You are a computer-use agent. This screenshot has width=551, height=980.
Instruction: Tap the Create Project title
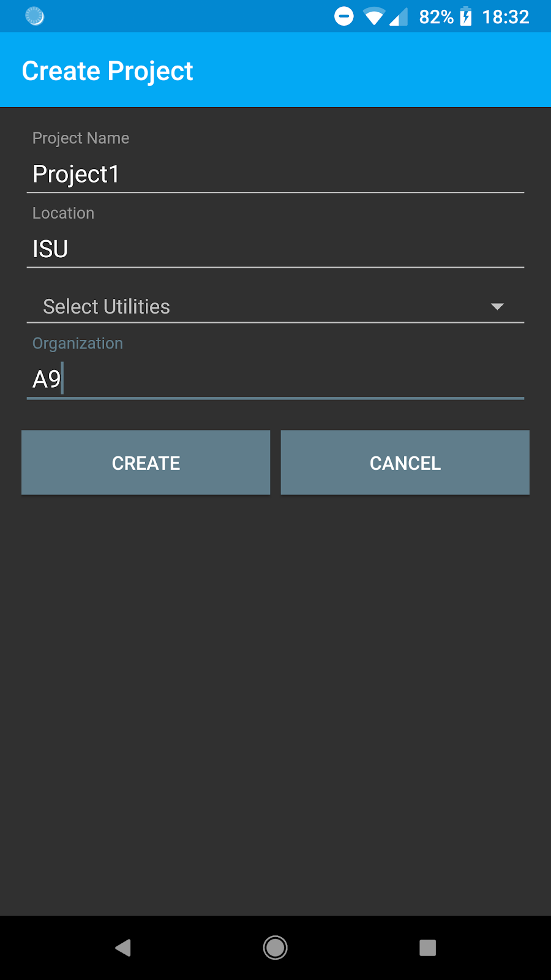[108, 71]
